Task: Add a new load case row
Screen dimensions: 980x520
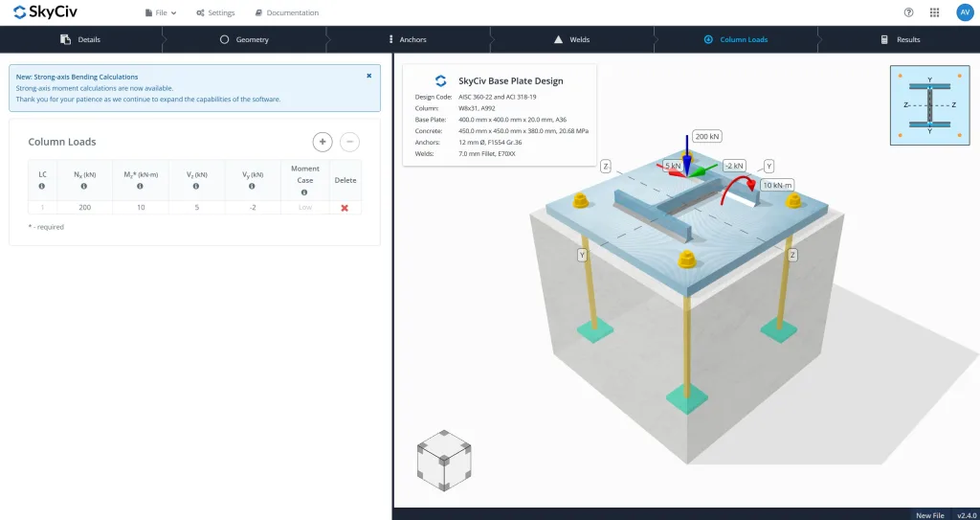Action: tap(323, 142)
